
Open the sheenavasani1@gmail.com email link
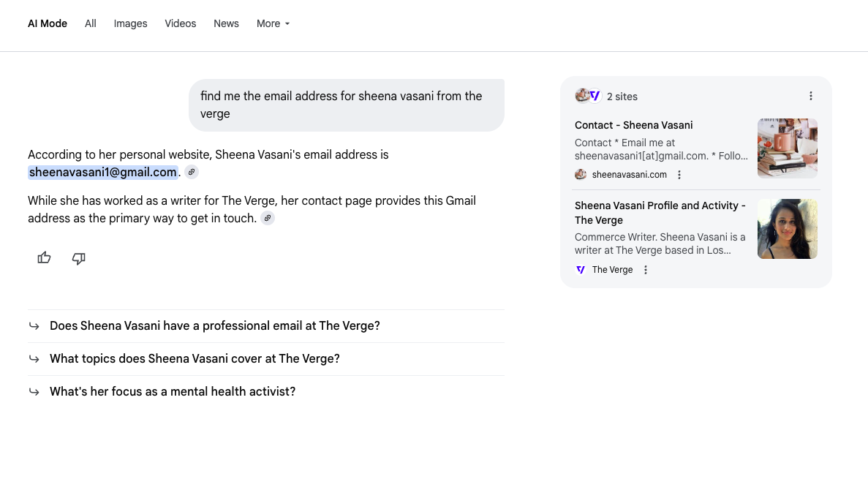click(x=102, y=171)
